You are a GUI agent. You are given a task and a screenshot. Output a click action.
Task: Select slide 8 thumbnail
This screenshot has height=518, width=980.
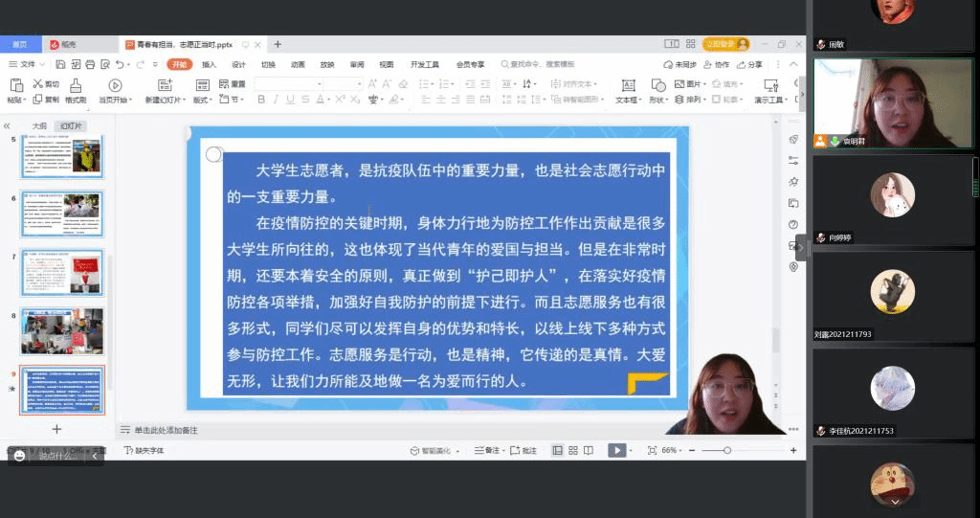point(62,331)
